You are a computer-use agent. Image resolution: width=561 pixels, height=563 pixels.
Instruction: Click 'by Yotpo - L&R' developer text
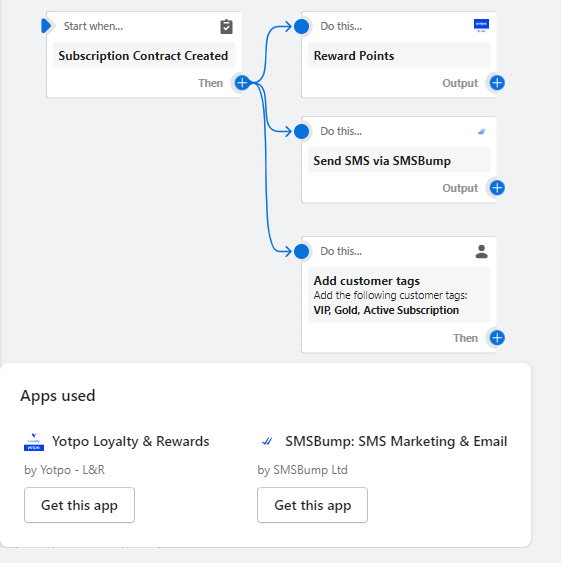coord(65,470)
